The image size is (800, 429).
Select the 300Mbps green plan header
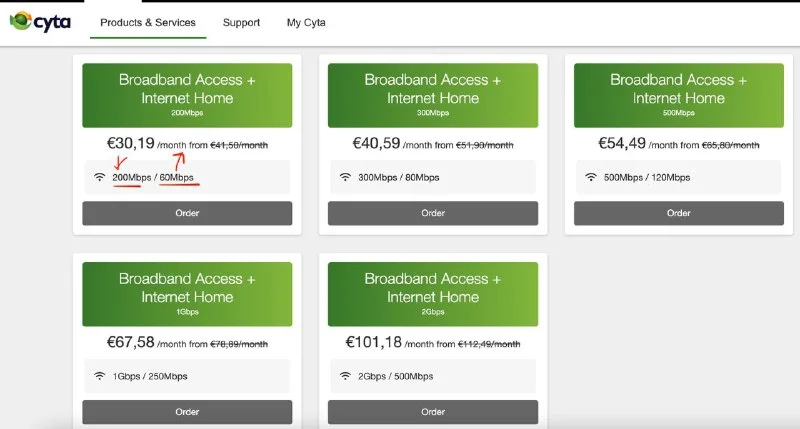(433, 95)
